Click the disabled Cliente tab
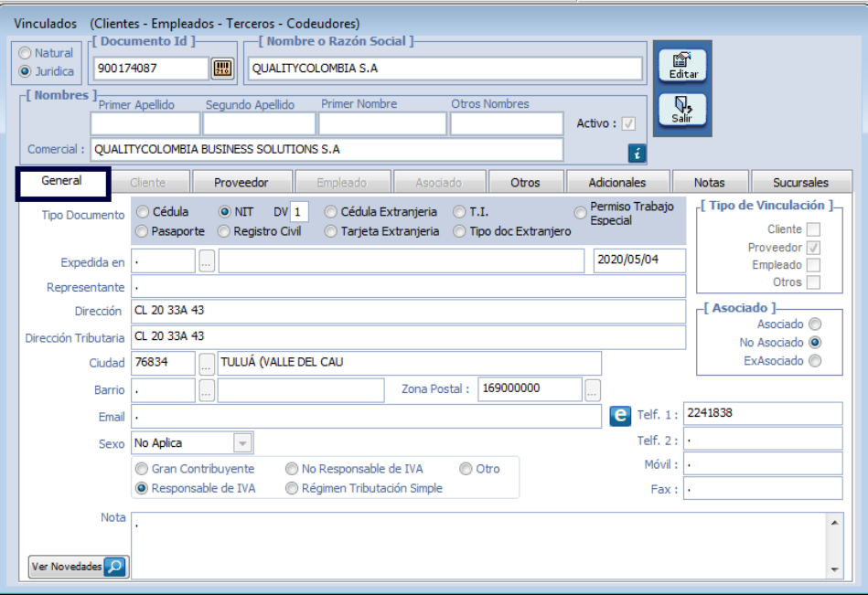The width and height of the screenshot is (868, 595). 148,183
